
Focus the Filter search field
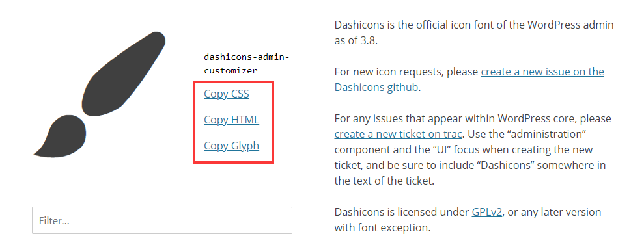[162, 220]
